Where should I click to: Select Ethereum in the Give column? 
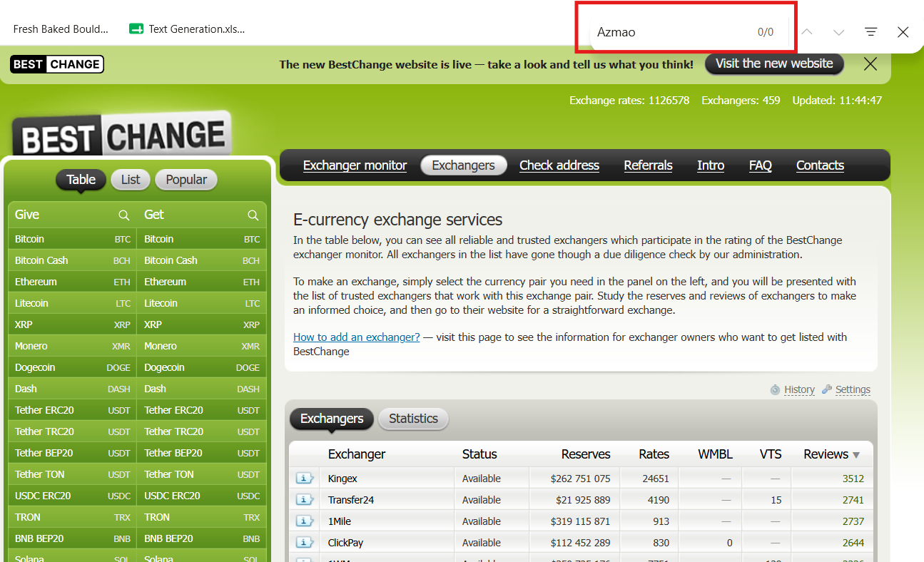coord(73,282)
